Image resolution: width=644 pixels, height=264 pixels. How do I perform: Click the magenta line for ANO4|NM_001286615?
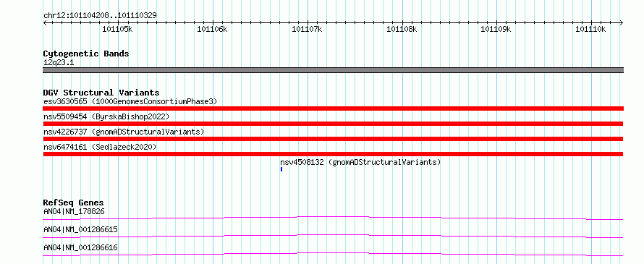click(x=334, y=236)
